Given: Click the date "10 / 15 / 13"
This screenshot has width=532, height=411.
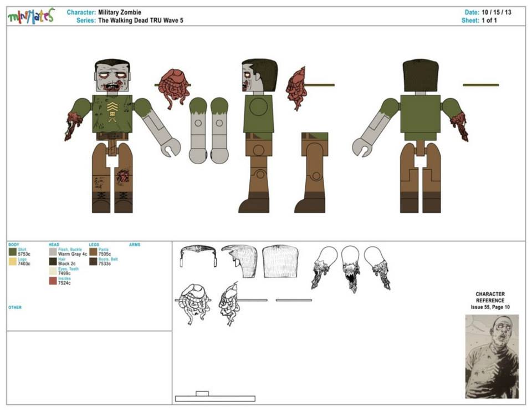Looking at the screenshot, I should click(x=497, y=12).
